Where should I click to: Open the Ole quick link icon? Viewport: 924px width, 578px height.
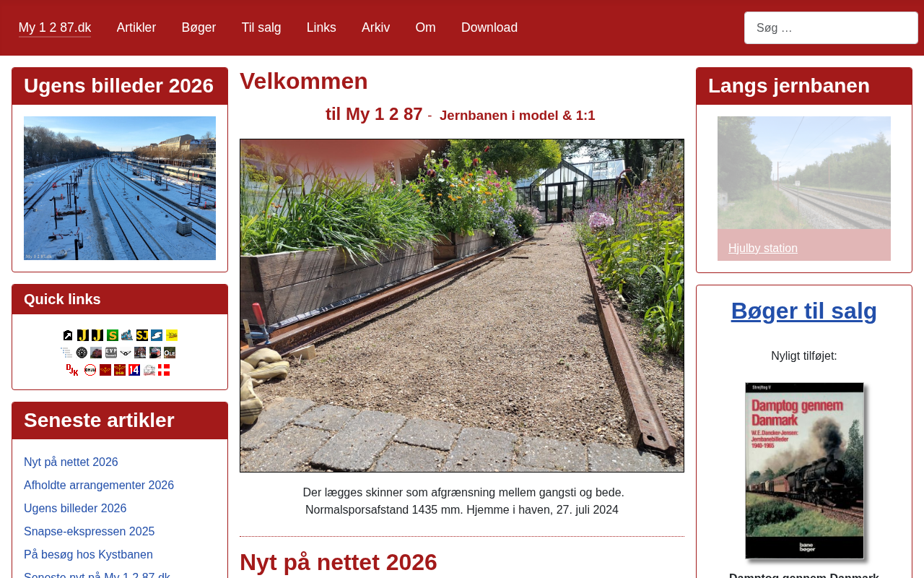pyautogui.click(x=170, y=353)
